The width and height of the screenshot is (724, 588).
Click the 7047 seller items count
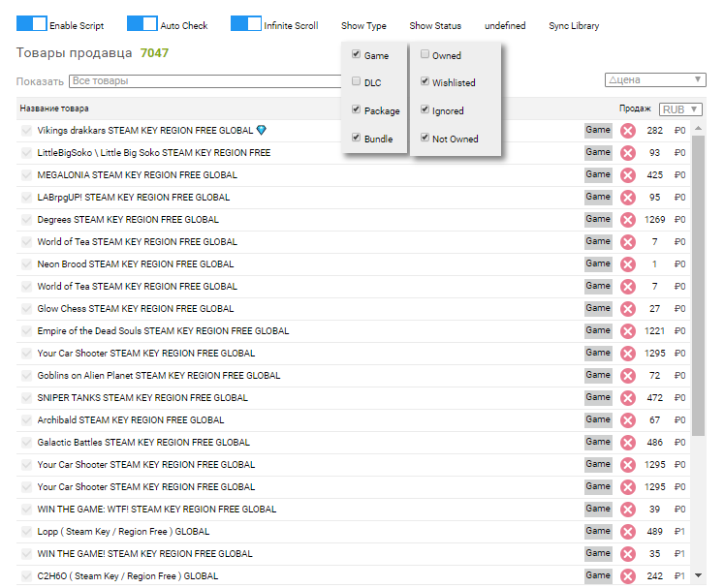(x=154, y=53)
